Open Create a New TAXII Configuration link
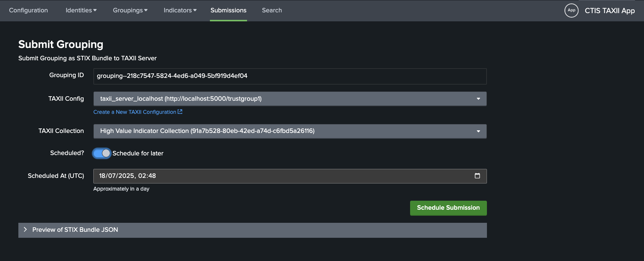 (x=135, y=112)
